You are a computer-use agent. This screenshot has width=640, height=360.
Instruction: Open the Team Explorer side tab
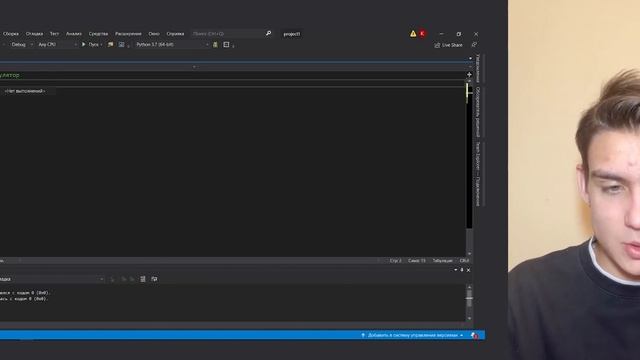point(478,174)
